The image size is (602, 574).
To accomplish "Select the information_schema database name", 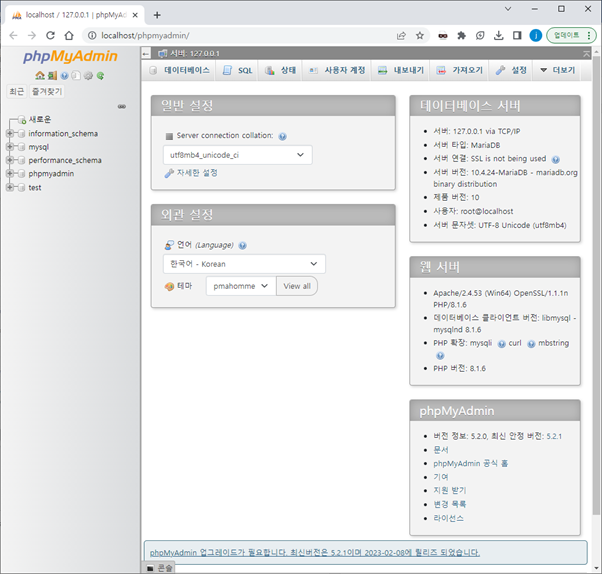I will tap(63, 134).
